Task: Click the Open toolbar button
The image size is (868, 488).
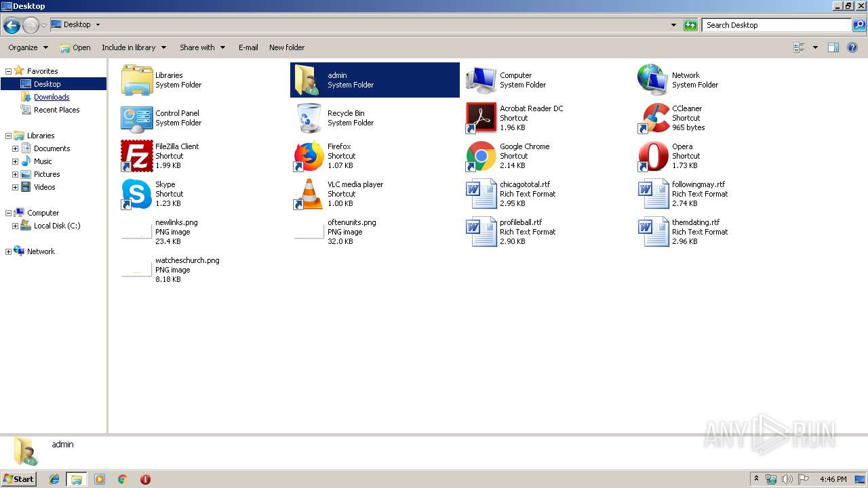Action: point(75,47)
